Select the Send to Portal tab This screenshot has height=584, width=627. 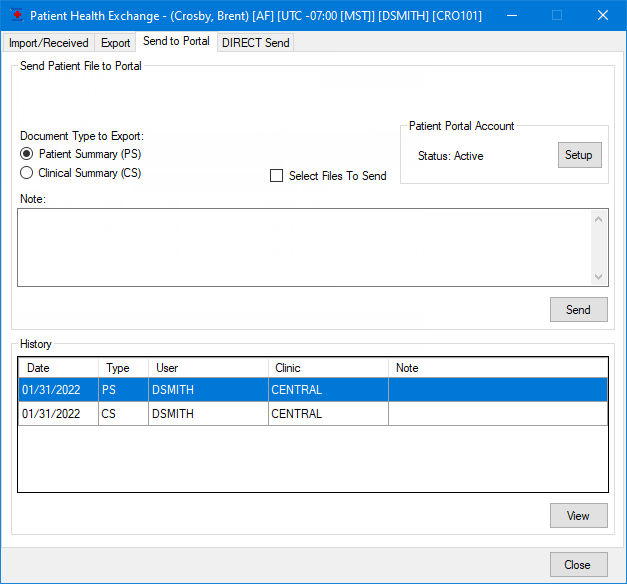[176, 41]
